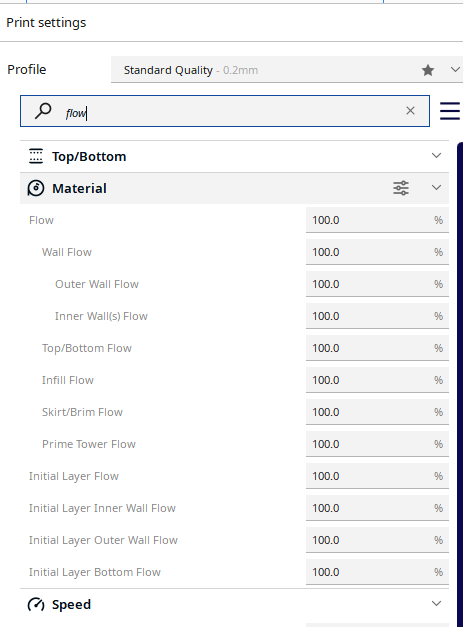Viewport: 463px width, 627px height.
Task: Click the Top/Bottom Flow label
Action: pos(87,348)
